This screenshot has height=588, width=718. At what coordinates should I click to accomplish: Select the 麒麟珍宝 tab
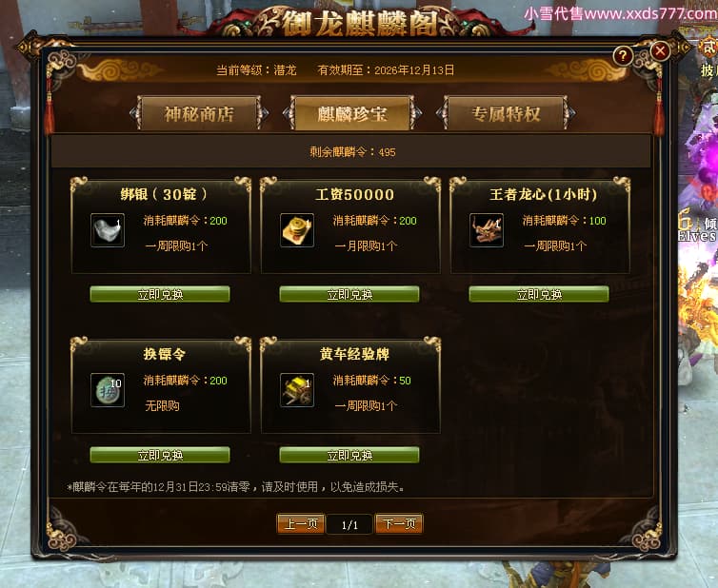[x=352, y=113]
